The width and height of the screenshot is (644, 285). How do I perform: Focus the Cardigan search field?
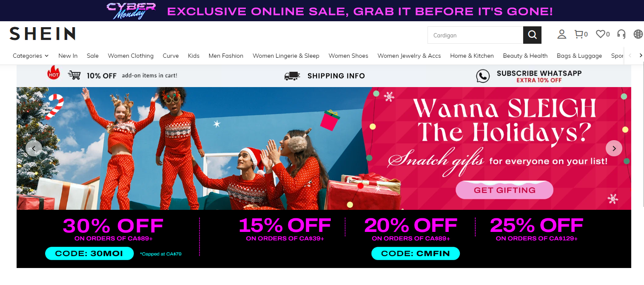click(475, 35)
